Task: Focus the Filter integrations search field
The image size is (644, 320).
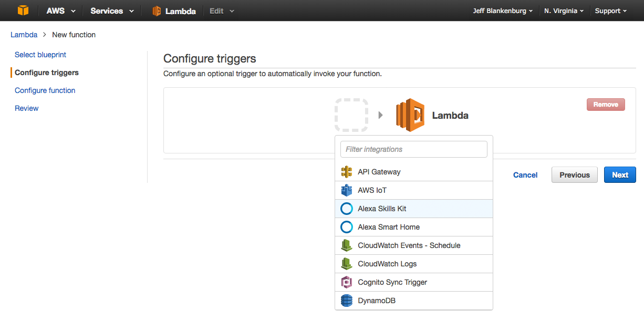Action: point(414,149)
